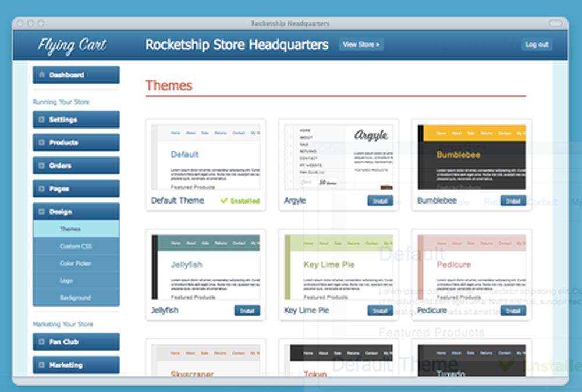
Task: Install the Key Lime Pie theme
Action: (x=380, y=311)
